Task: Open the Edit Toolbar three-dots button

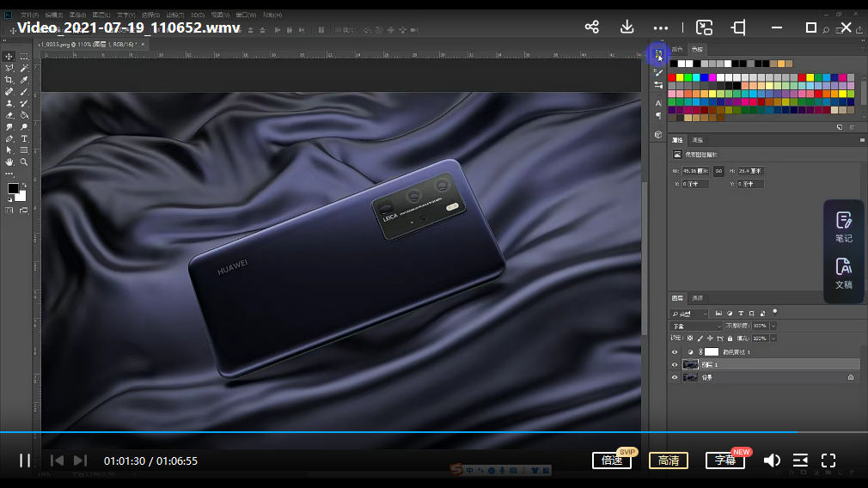Action: point(9,174)
